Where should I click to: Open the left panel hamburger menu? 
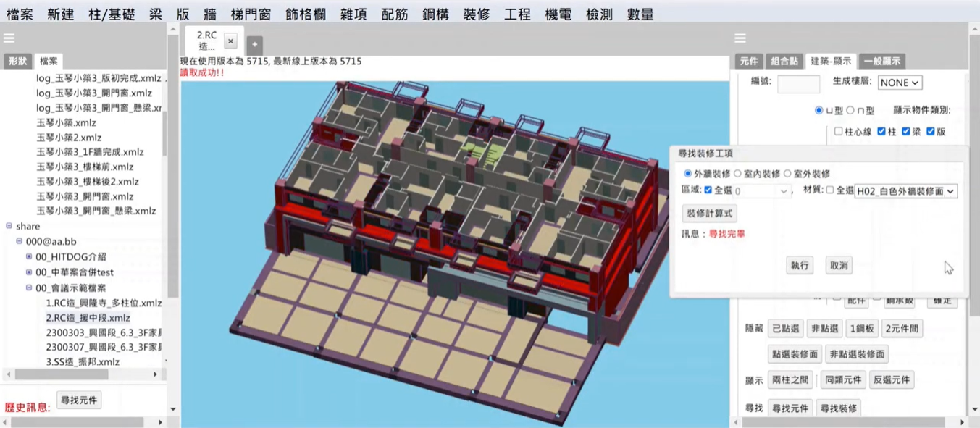point(9,38)
